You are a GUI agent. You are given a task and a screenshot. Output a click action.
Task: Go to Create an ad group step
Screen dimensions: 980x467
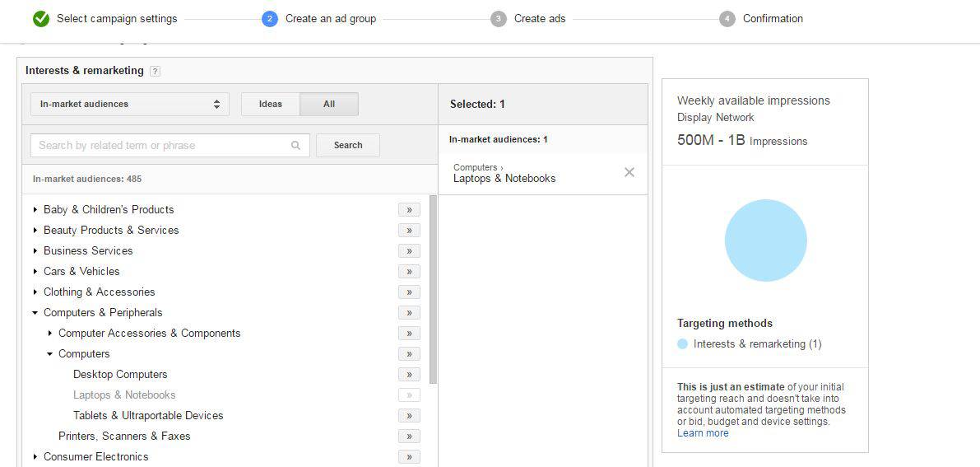(331, 19)
